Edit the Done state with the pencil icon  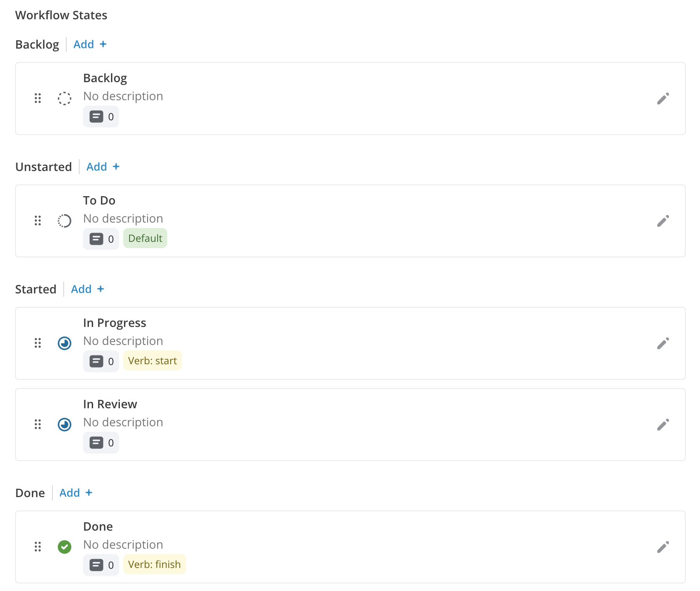663,547
